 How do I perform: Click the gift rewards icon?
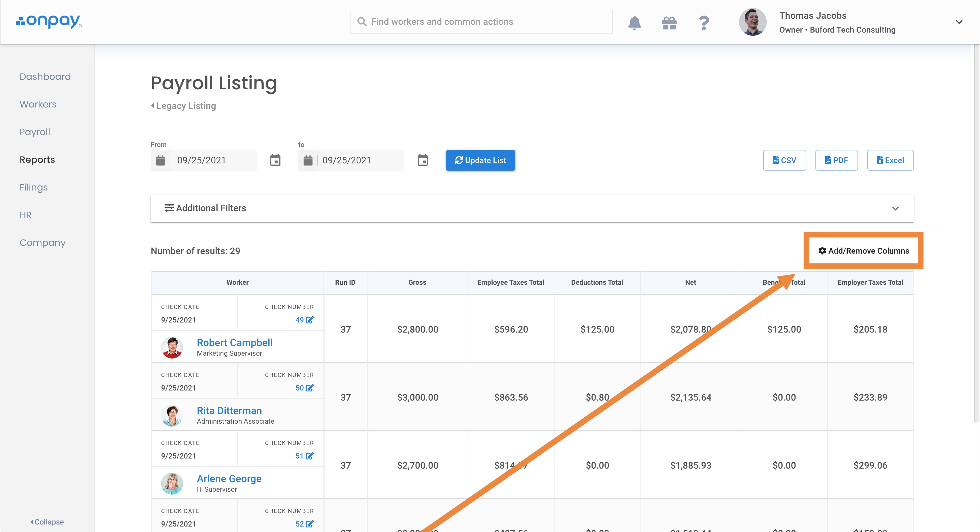point(669,23)
